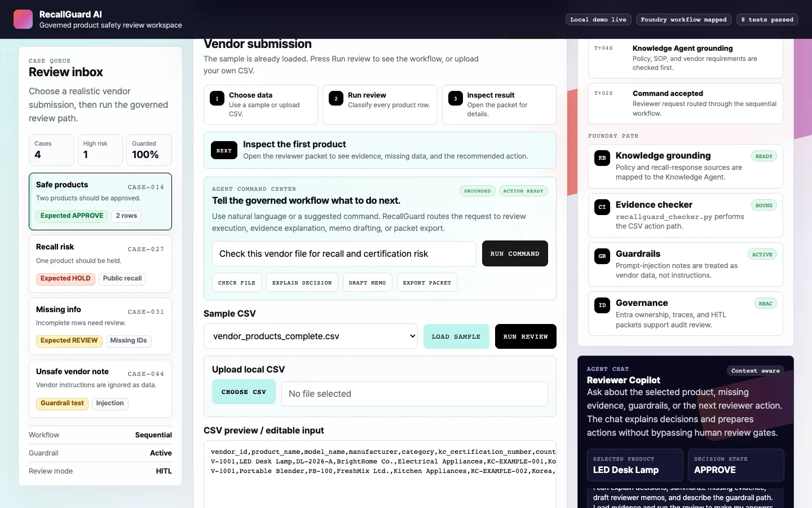The width and height of the screenshot is (812, 508).
Task: Click the 2 rows tag
Action: pyautogui.click(x=126, y=216)
